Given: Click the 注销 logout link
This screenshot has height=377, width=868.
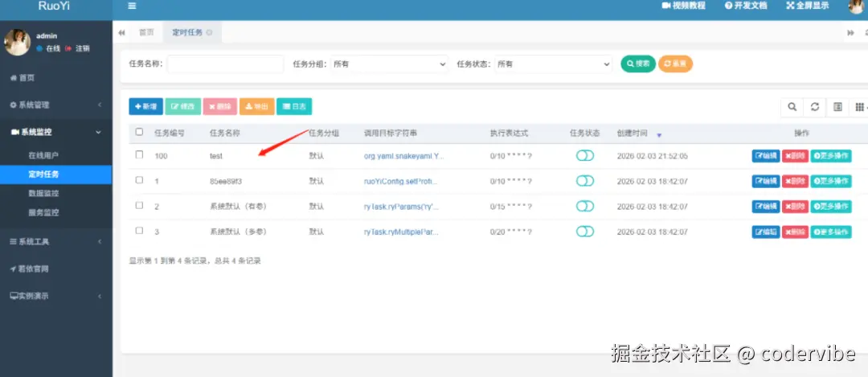Looking at the screenshot, I should 78,49.
